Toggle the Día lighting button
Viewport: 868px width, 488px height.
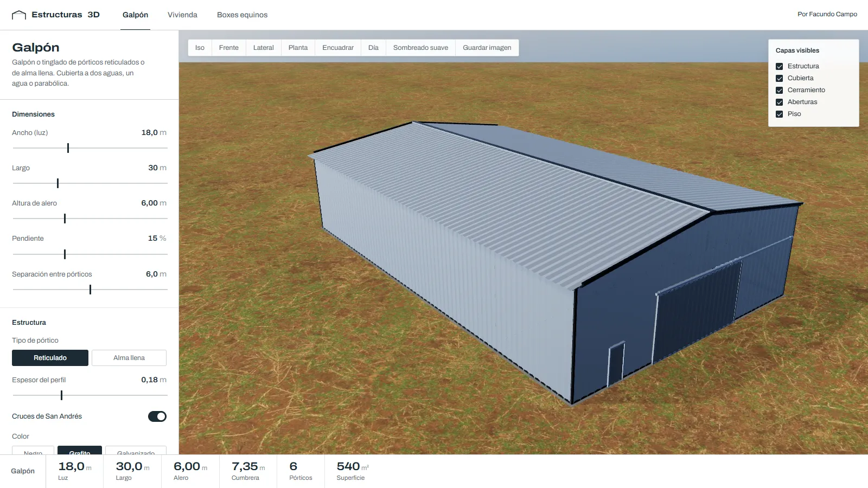(373, 48)
